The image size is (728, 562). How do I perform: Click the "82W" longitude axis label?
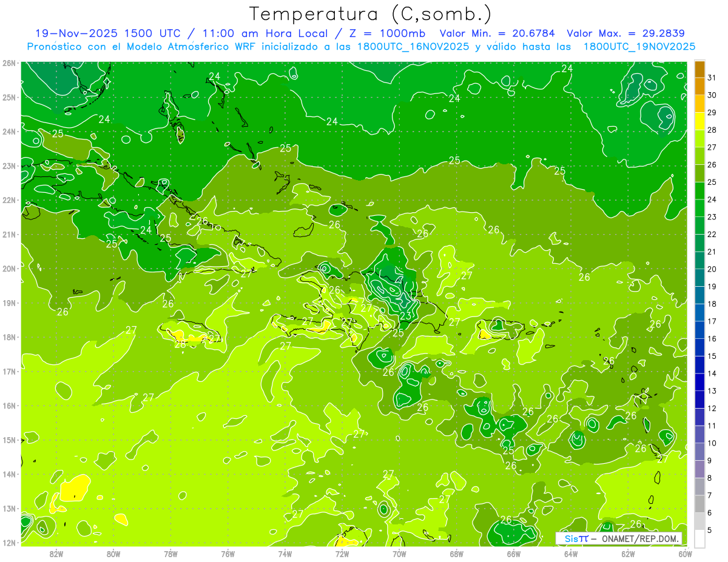coord(56,553)
